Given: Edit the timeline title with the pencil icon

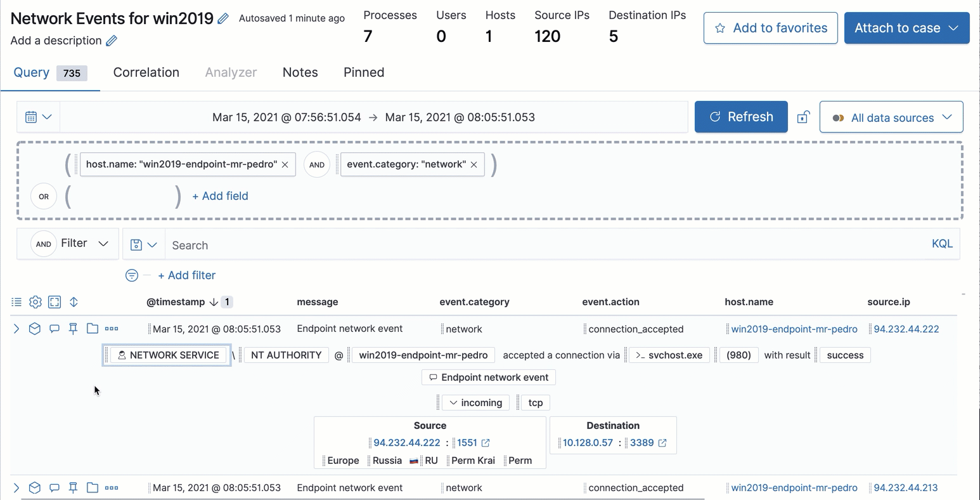Looking at the screenshot, I should click(222, 18).
